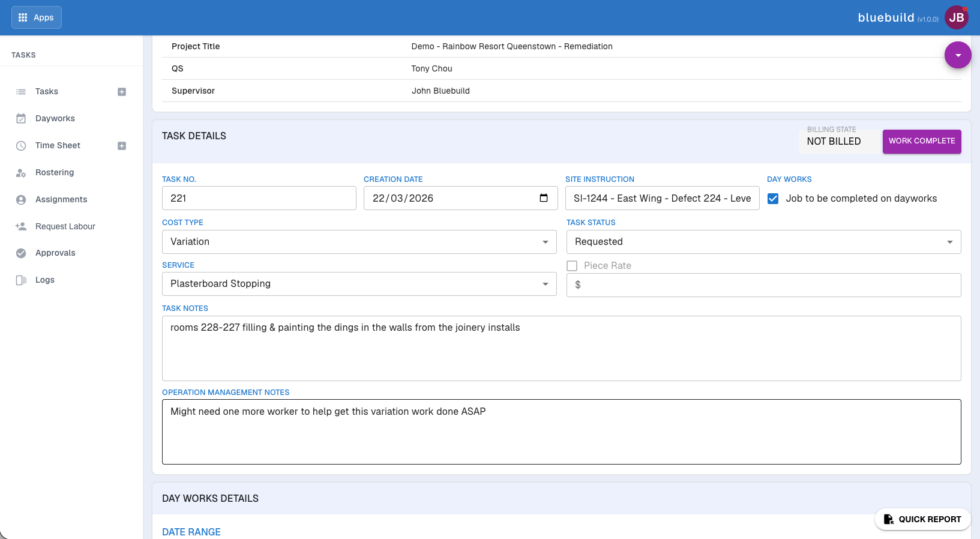Open the Cost Type dropdown

point(359,242)
